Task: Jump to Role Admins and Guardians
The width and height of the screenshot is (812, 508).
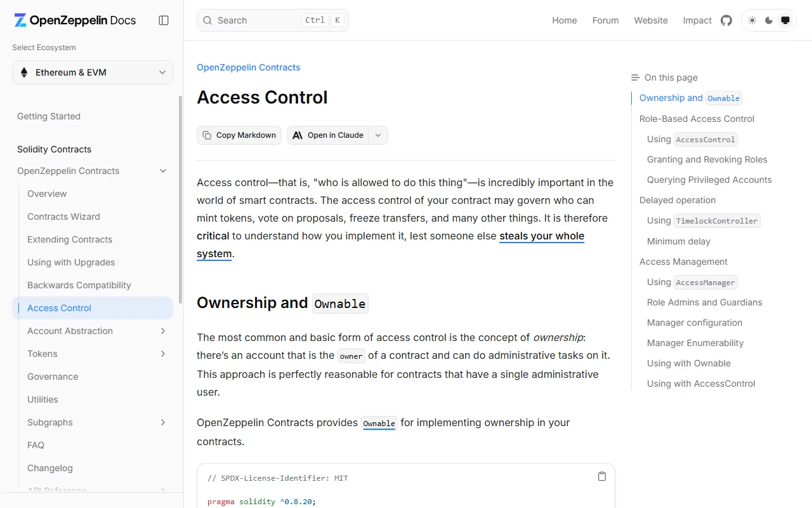Action: (x=705, y=302)
